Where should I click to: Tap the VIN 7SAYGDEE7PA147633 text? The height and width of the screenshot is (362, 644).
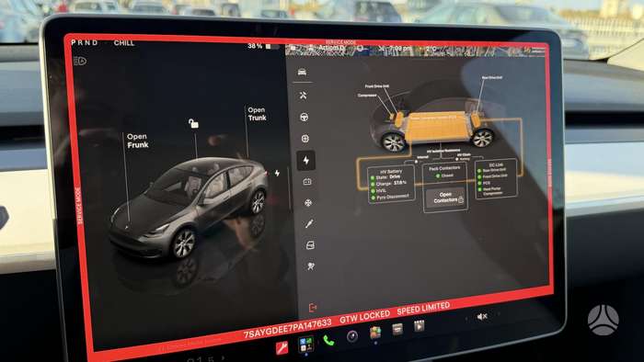[287, 328]
